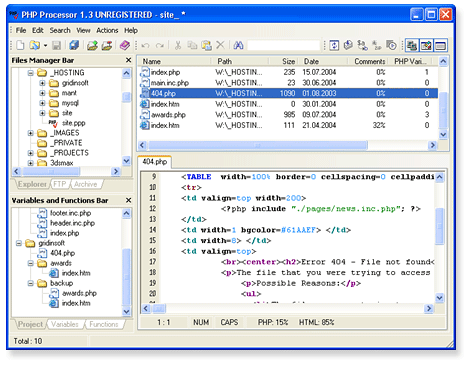Viewport: 469px width, 367px height.
Task: Expand the 3dsmax folder node
Action: (x=31, y=163)
